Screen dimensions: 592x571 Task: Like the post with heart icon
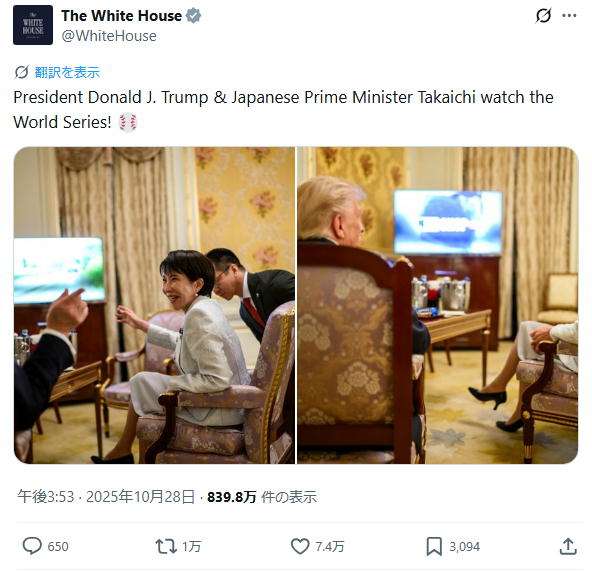coord(300,546)
